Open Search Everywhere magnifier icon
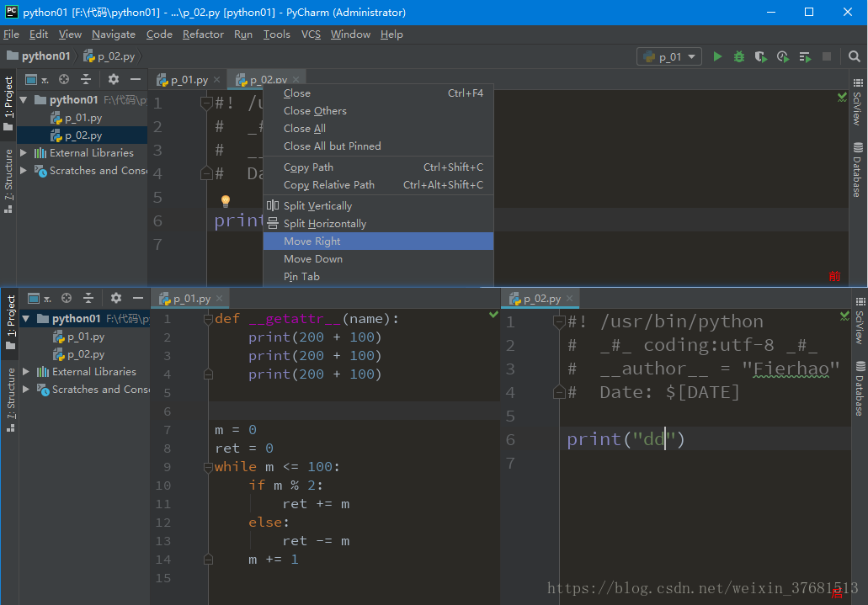Screen dimensions: 868x605 [855, 56]
